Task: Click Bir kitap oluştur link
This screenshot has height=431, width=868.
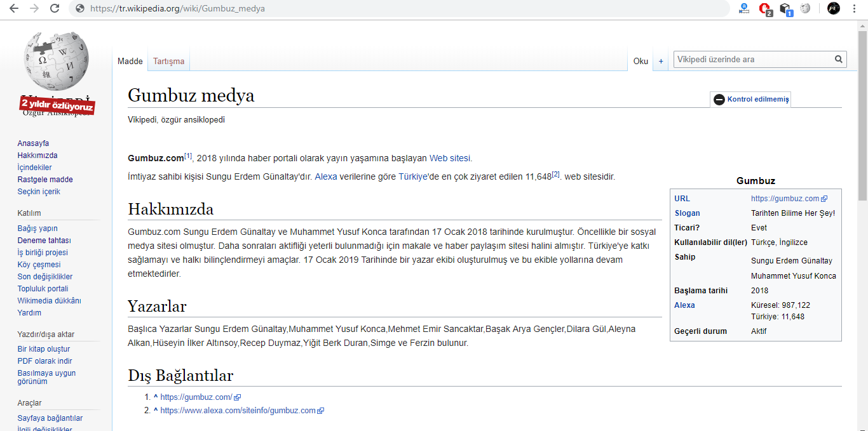Action: point(44,349)
